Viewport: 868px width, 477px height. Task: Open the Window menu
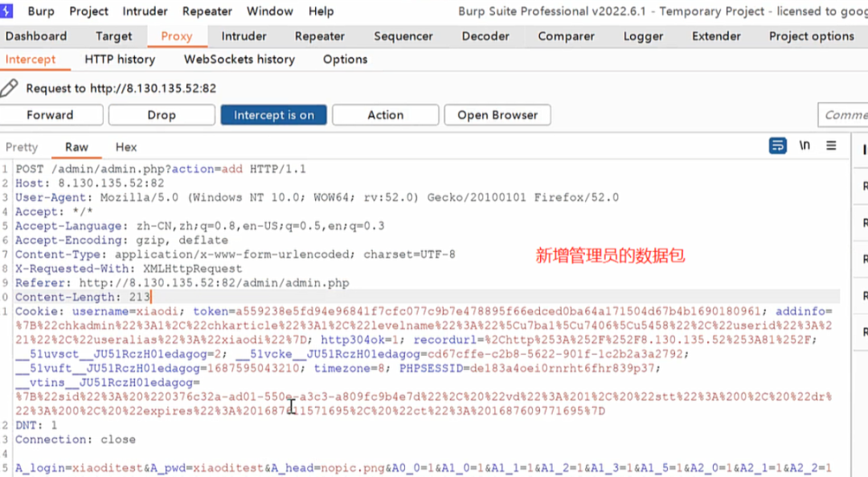coord(269,11)
